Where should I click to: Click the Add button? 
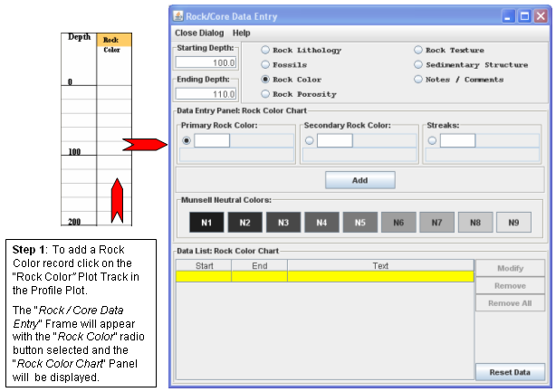[360, 180]
